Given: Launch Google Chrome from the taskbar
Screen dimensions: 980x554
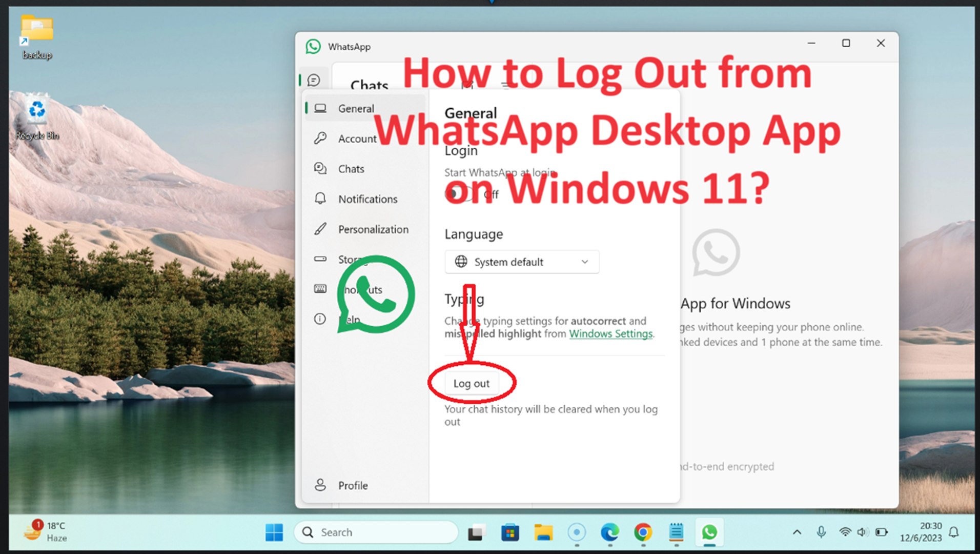Looking at the screenshot, I should (643, 532).
